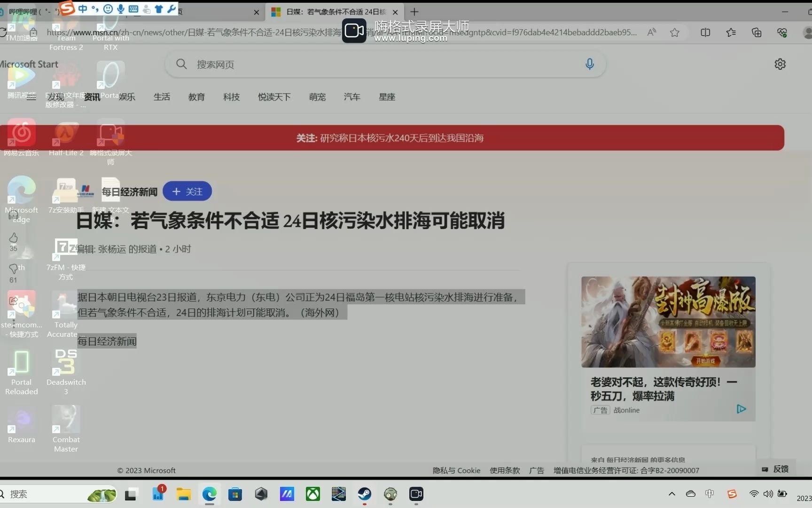The image size is (812, 508).
Task: Toggle Chinese/English mode in Sogou toolbar
Action: (x=83, y=8)
